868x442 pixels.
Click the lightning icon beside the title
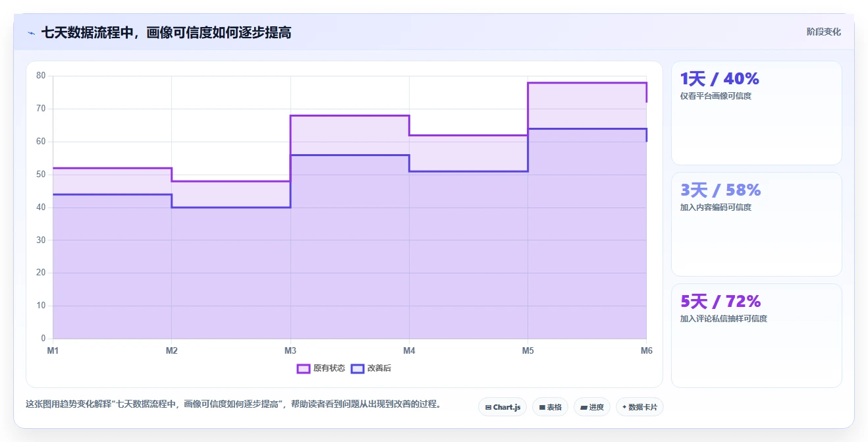click(x=31, y=32)
